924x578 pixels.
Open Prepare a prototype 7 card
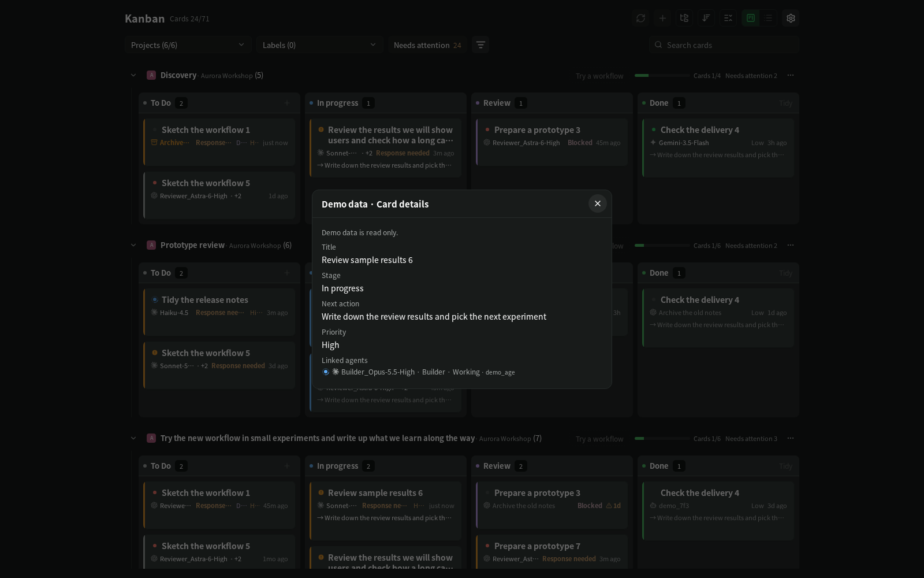[x=552, y=552]
